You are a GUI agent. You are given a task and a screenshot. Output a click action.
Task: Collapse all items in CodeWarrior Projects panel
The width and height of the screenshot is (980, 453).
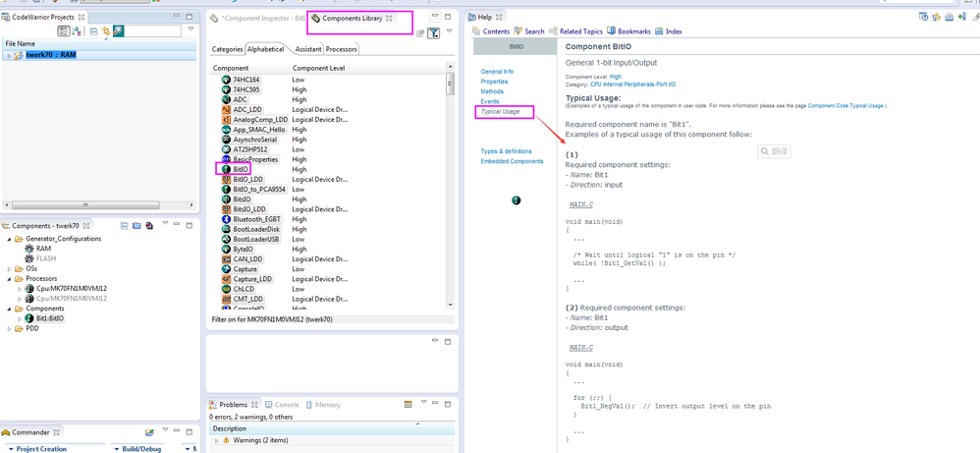click(x=93, y=30)
